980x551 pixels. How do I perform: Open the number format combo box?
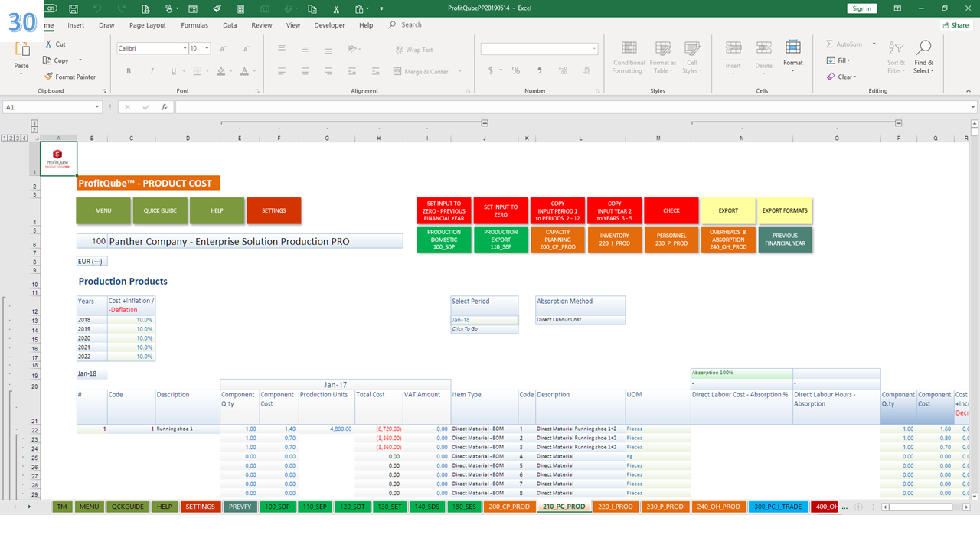pos(539,48)
